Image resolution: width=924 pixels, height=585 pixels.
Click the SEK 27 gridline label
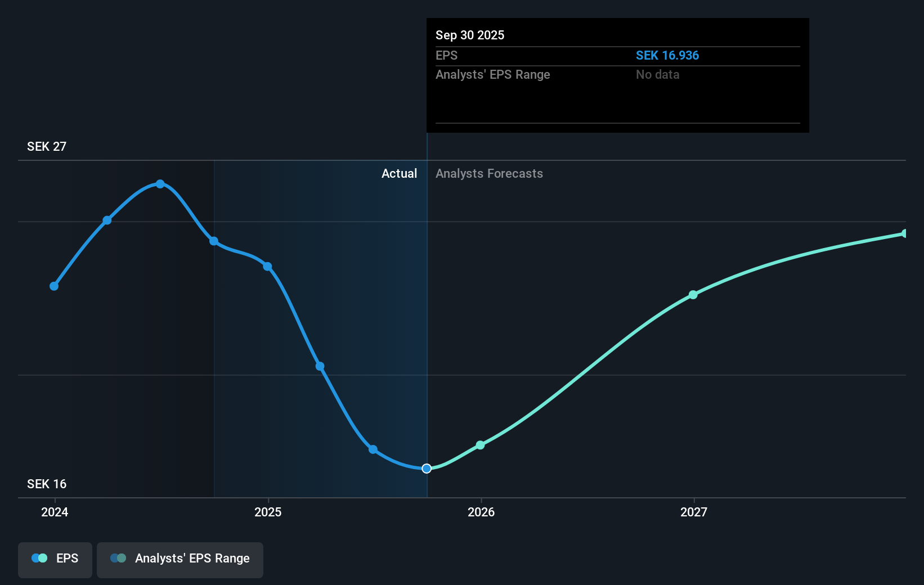pyautogui.click(x=46, y=146)
